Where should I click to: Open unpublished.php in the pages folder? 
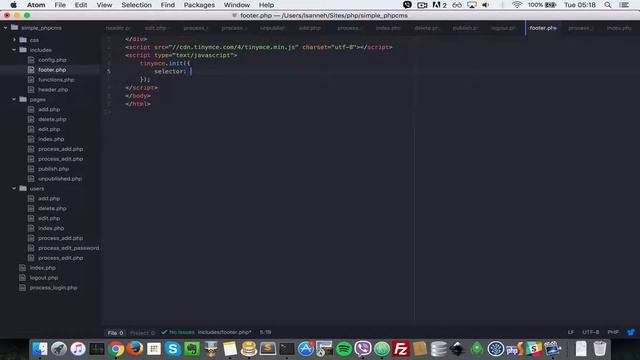point(60,179)
